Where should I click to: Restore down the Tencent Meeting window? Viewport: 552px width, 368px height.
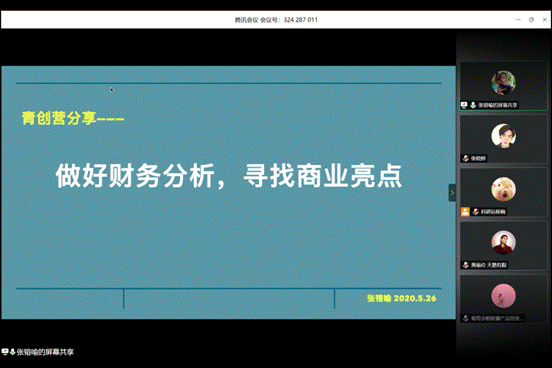pyautogui.click(x=531, y=20)
